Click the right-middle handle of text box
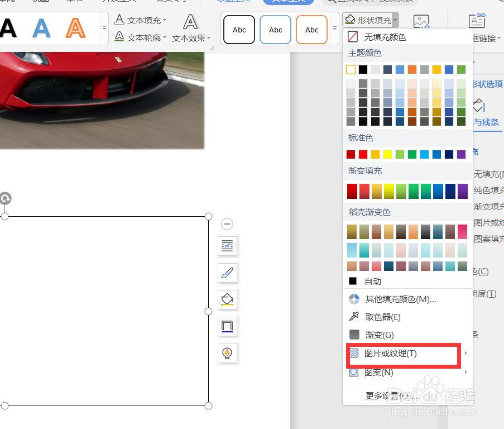 208,311
